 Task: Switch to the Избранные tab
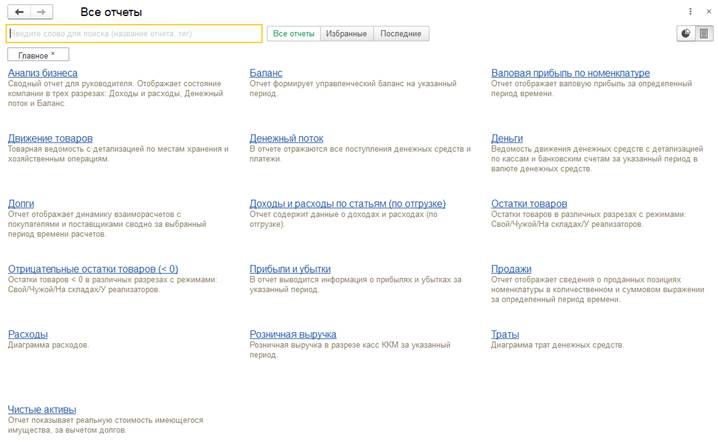[x=347, y=34]
